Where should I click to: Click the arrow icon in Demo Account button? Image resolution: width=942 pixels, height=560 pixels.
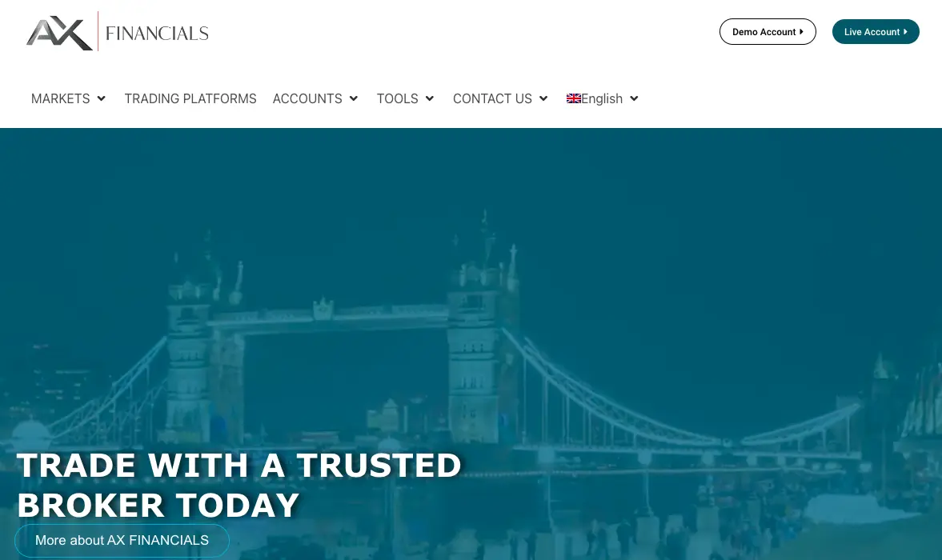click(x=801, y=32)
